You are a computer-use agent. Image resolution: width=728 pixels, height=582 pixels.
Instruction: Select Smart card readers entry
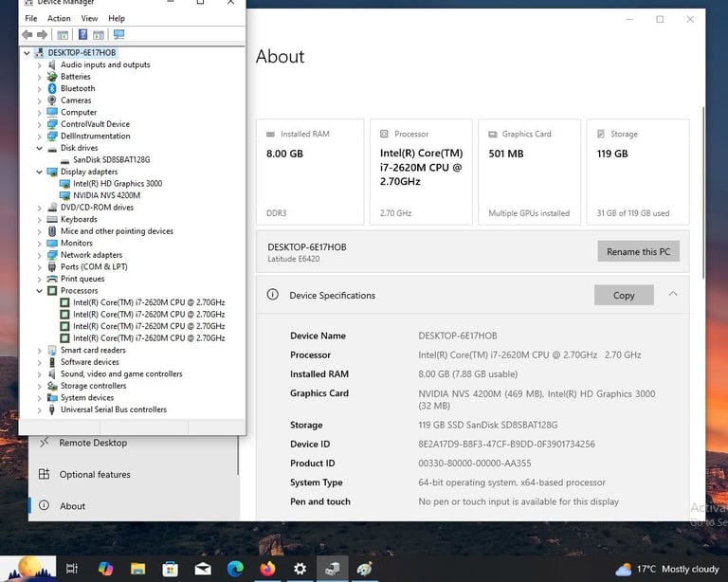[x=93, y=350]
